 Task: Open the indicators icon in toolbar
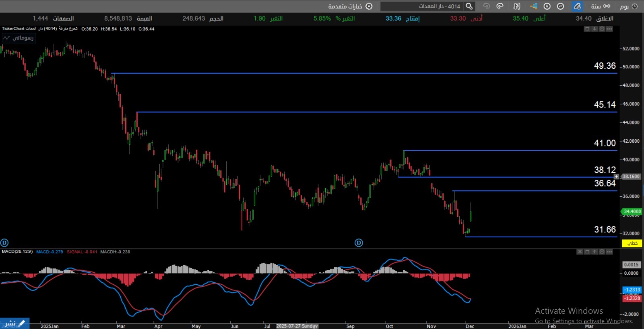click(x=560, y=6)
